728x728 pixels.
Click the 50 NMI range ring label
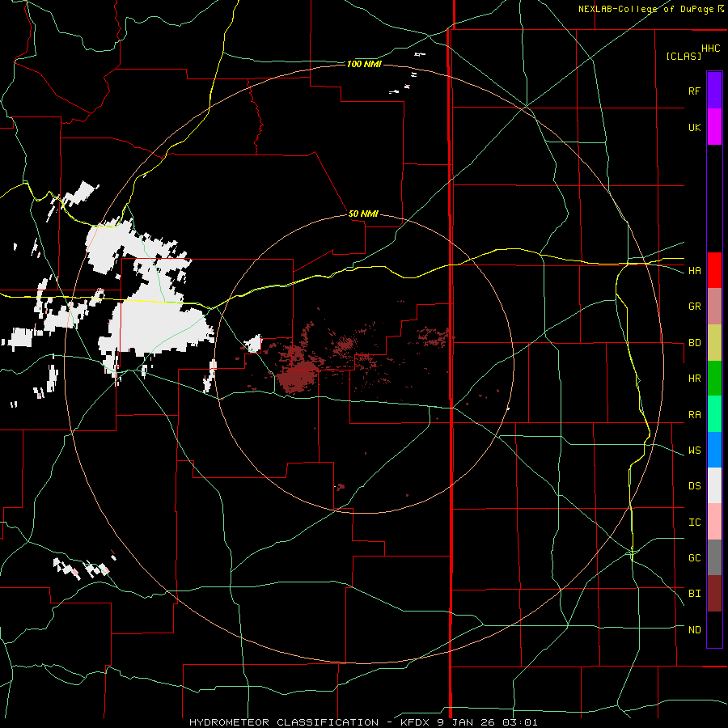363,214
